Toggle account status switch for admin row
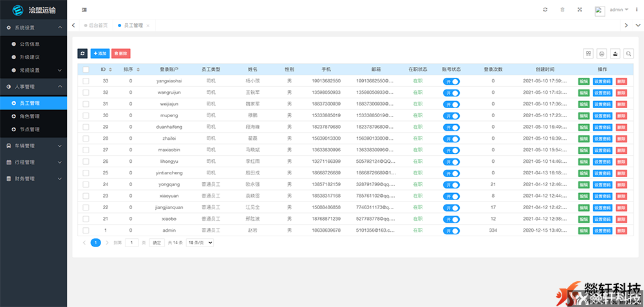This screenshot has width=644, height=307. tap(451, 230)
